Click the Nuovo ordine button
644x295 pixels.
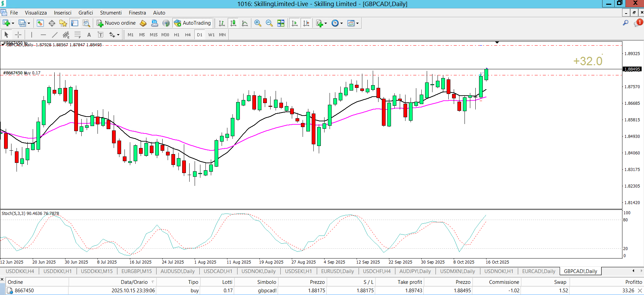click(116, 23)
